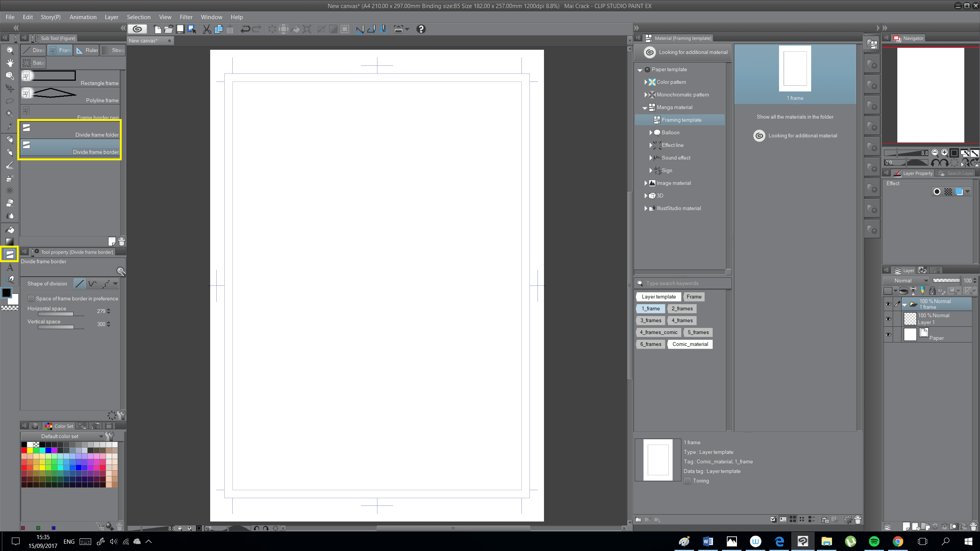Select the Text tool
980x551 pixels.
point(10,267)
